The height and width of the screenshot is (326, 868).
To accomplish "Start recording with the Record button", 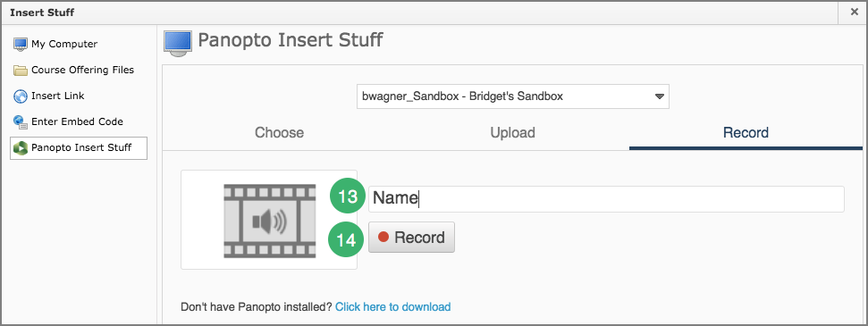I will [x=411, y=238].
